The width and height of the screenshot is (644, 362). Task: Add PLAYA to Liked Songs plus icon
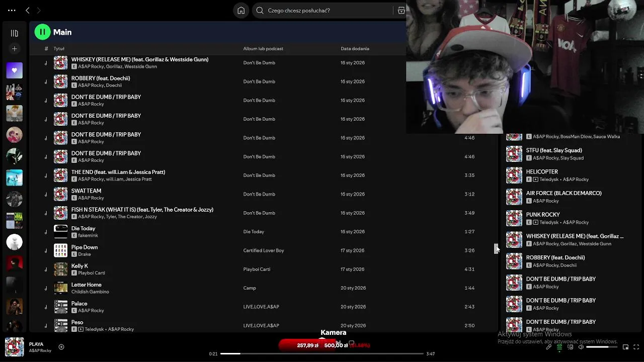click(61, 347)
